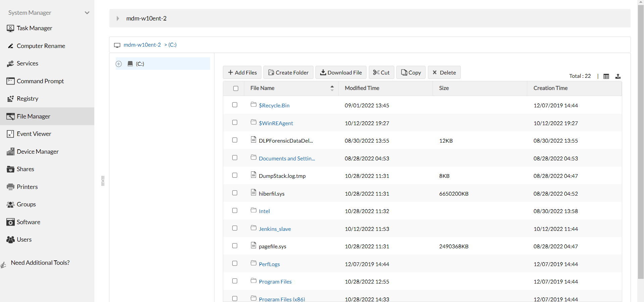
Task: Click the Copy button
Action: pos(411,72)
